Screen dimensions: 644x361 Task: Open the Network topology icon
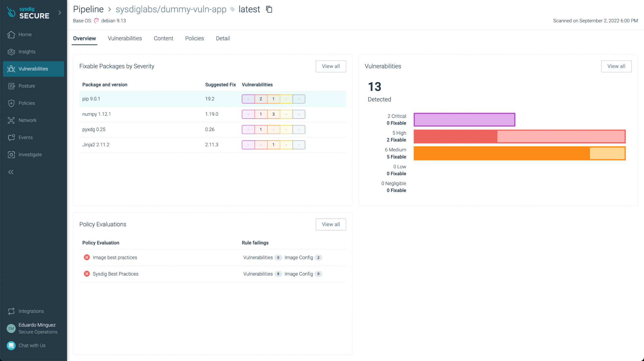(x=11, y=120)
